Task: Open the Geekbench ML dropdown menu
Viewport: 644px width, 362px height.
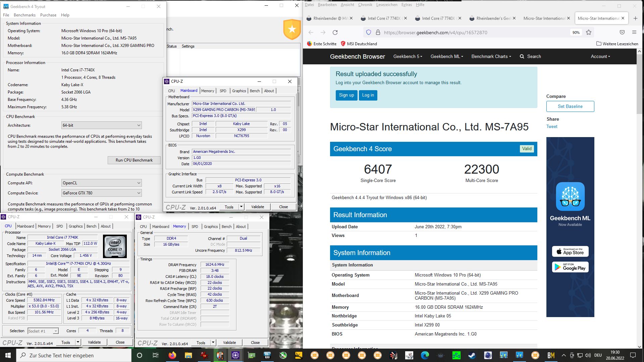Action: [447, 57]
